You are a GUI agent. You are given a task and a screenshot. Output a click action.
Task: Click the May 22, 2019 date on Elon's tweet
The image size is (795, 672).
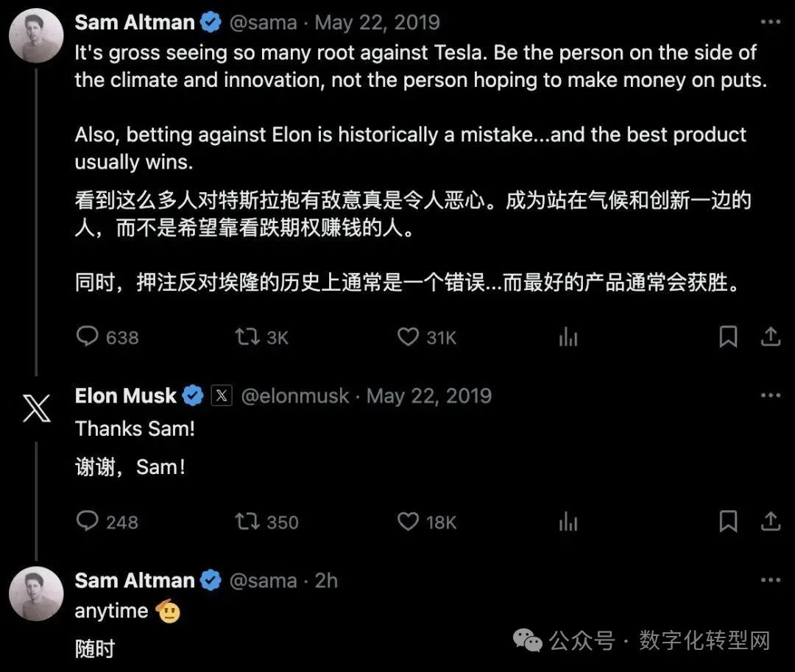[428, 396]
